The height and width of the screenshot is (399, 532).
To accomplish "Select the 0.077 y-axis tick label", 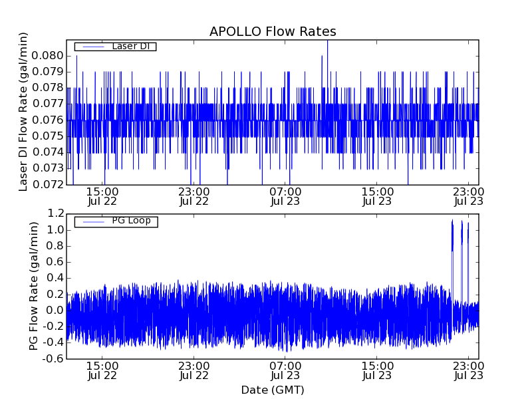I will pyautogui.click(x=48, y=104).
